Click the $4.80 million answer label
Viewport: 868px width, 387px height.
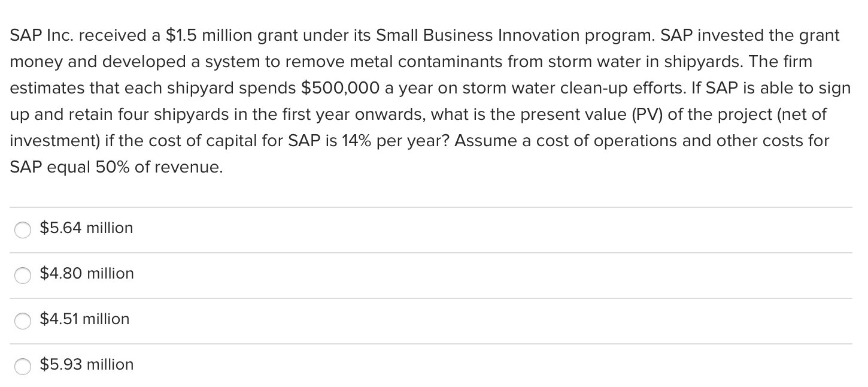[87, 274]
